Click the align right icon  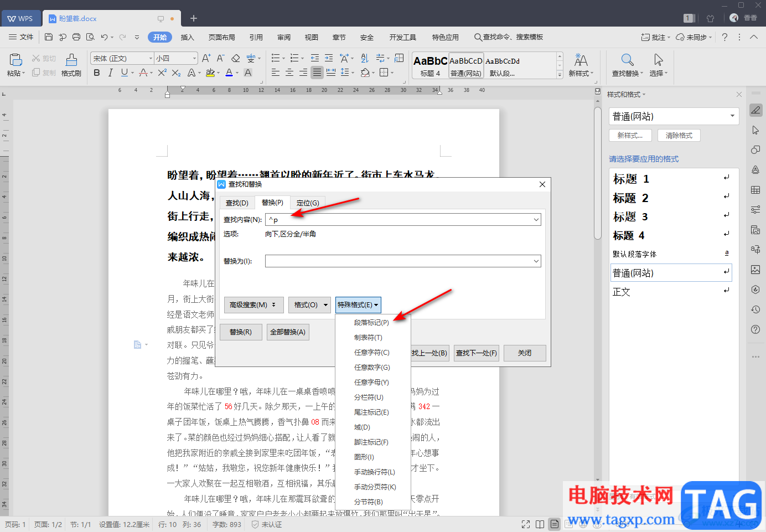(x=303, y=73)
